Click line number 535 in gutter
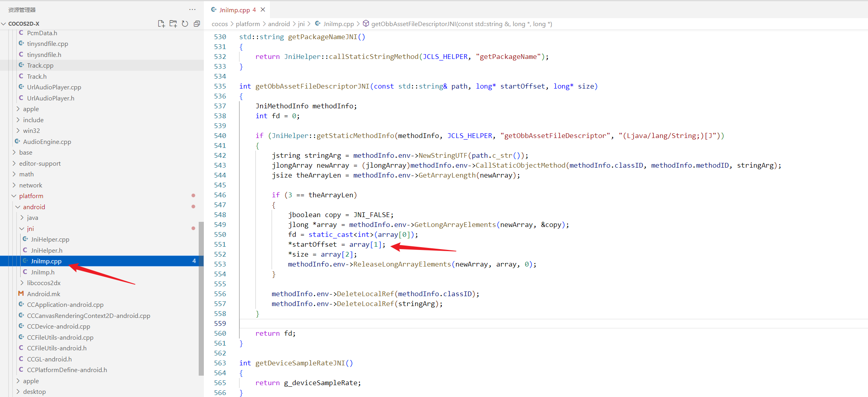 (220, 86)
